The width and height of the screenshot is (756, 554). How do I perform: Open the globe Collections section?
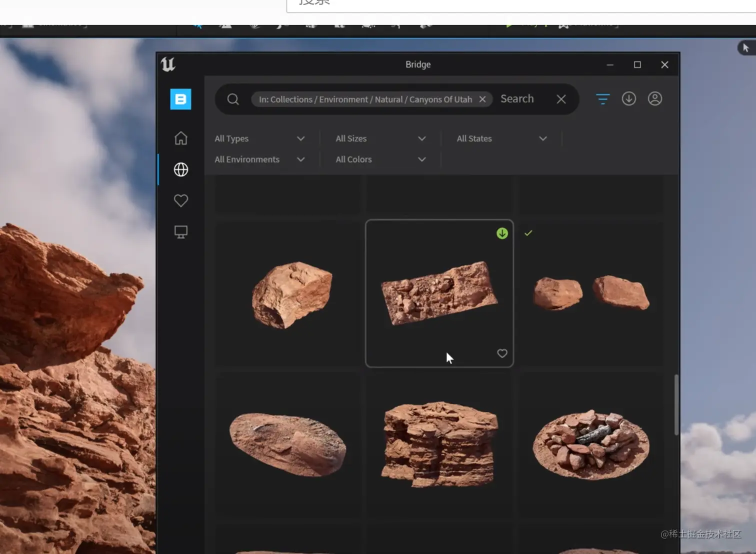point(180,169)
